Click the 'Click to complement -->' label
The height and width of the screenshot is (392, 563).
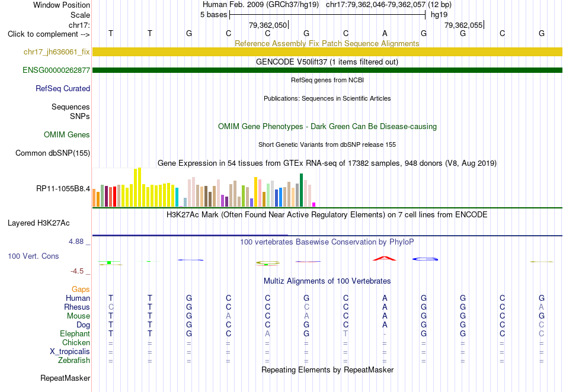tap(49, 34)
